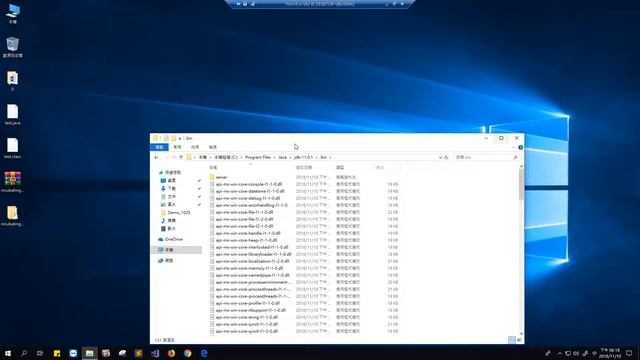Select the test.class file on desktop

(13, 148)
